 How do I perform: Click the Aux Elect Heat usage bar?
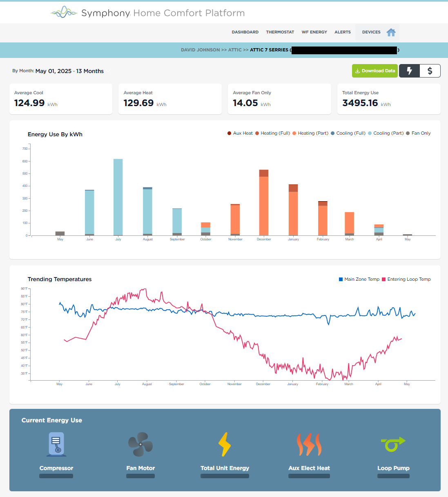(309, 476)
